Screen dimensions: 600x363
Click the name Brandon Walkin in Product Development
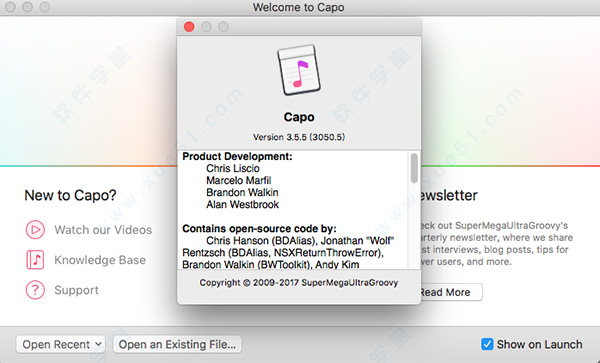pos(242,192)
